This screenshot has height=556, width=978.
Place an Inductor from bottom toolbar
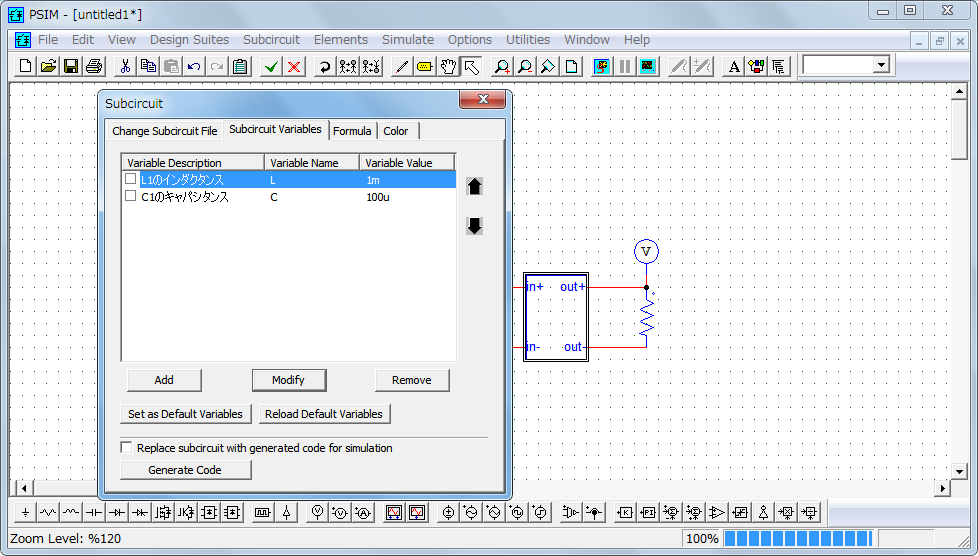[x=71, y=513]
